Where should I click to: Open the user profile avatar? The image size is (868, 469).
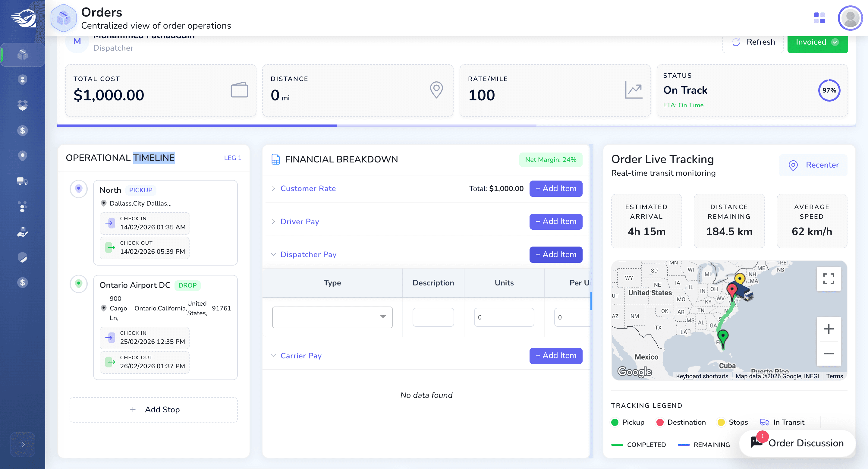point(850,18)
